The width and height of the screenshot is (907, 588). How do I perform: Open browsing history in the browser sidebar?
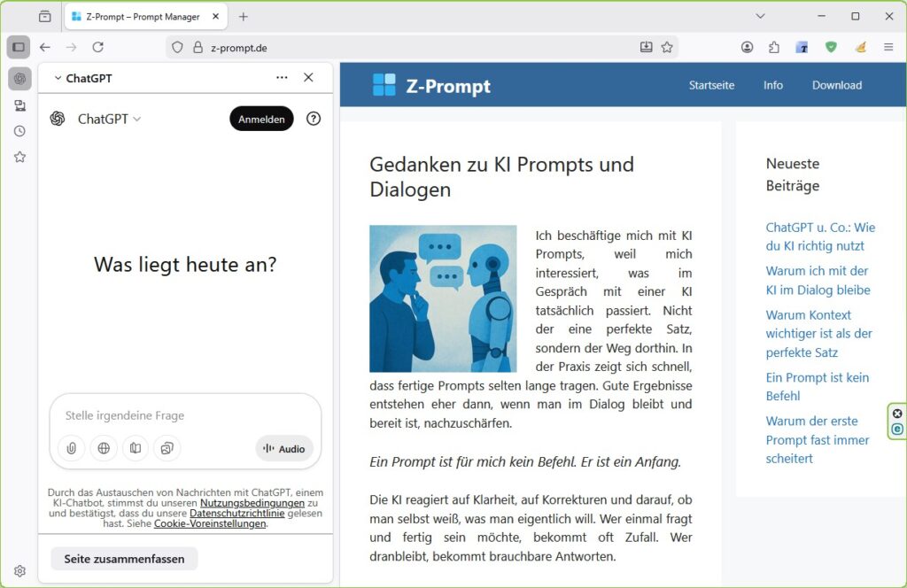(x=18, y=131)
